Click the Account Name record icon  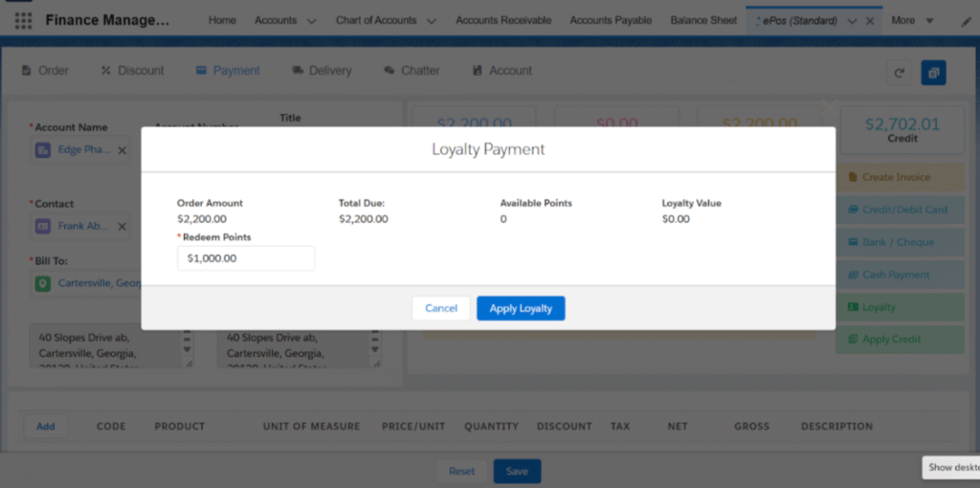pos(43,150)
